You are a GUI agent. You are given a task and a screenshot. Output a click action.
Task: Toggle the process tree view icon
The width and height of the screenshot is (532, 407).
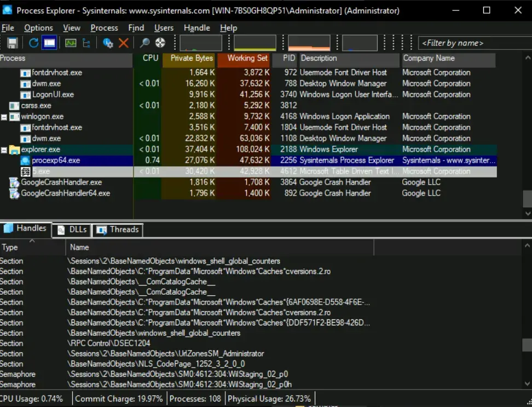point(86,43)
